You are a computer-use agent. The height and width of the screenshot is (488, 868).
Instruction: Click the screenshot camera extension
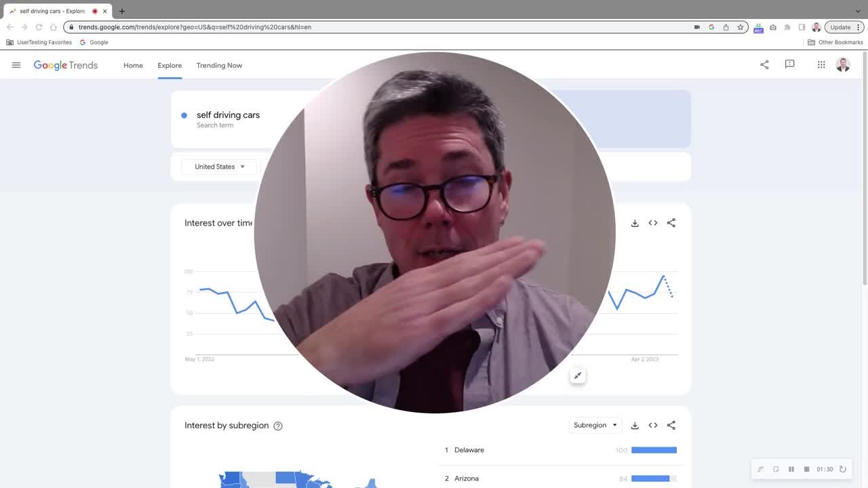coord(773,27)
